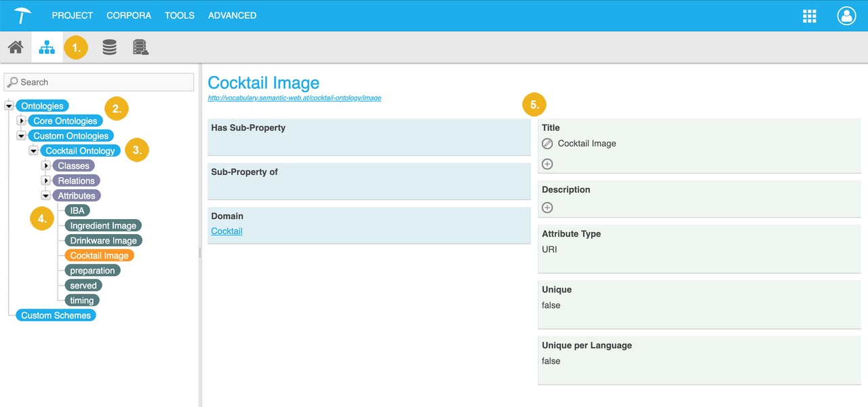
Task: Expand the Classes tree node
Action: click(46, 166)
